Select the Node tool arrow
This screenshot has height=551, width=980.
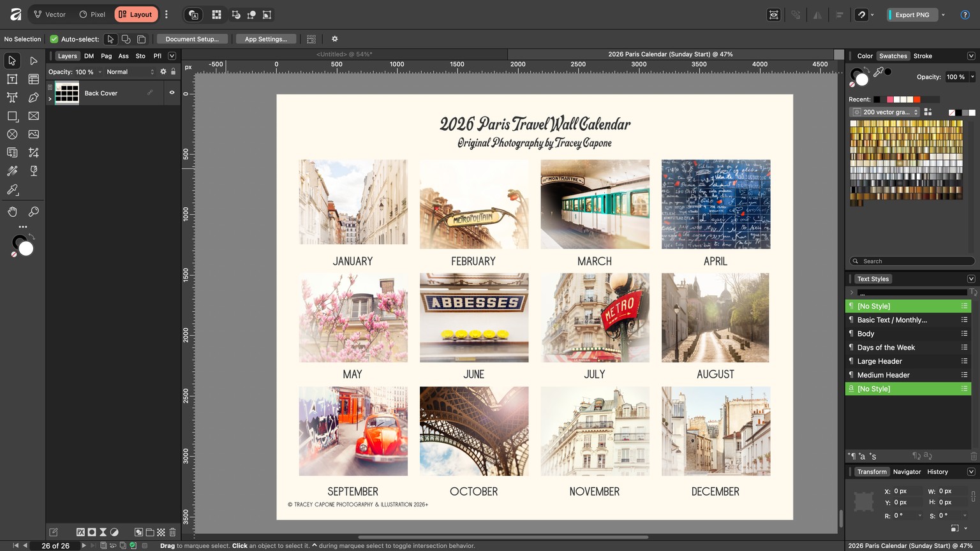click(x=34, y=61)
